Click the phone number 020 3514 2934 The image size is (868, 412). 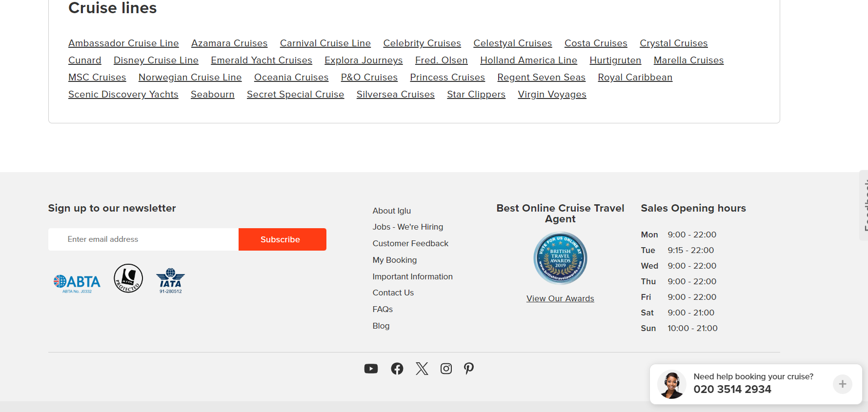pos(732,389)
